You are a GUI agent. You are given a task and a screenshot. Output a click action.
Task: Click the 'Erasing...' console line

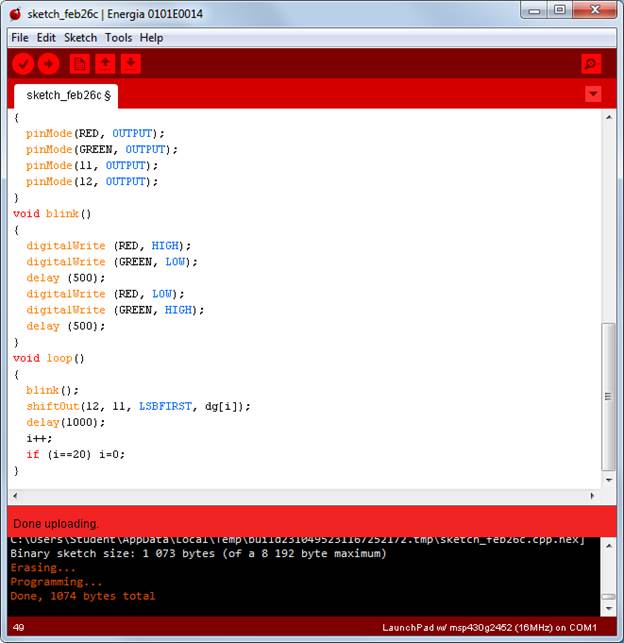43,568
